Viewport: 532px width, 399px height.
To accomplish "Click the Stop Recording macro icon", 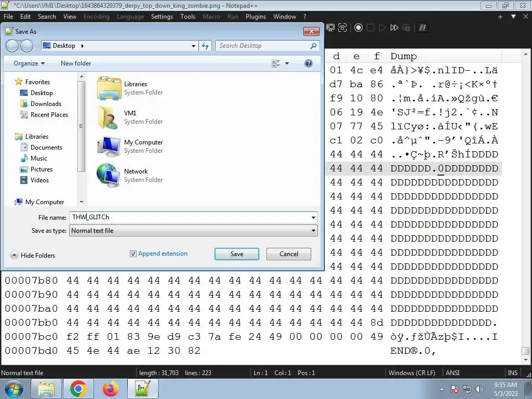I will coord(370,28).
